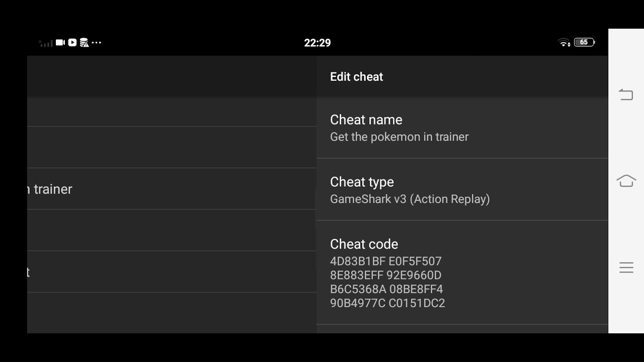Tap the play button notification icon
Screen dimensions: 644x362
click(x=72, y=43)
